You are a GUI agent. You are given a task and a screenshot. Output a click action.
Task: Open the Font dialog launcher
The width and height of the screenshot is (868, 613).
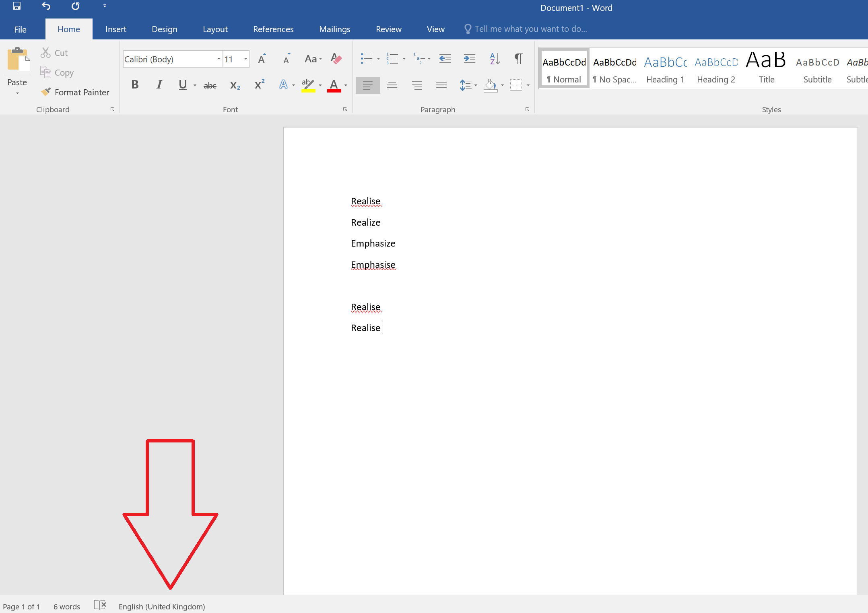click(x=345, y=109)
